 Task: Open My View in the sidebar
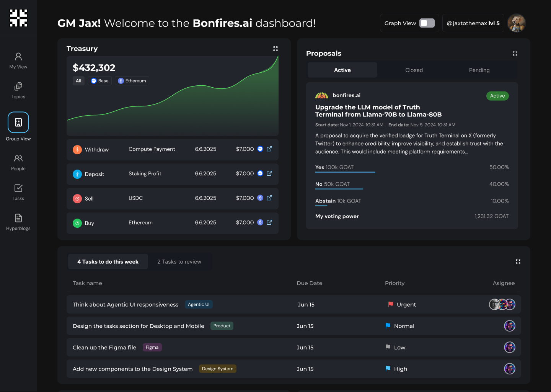(x=18, y=61)
